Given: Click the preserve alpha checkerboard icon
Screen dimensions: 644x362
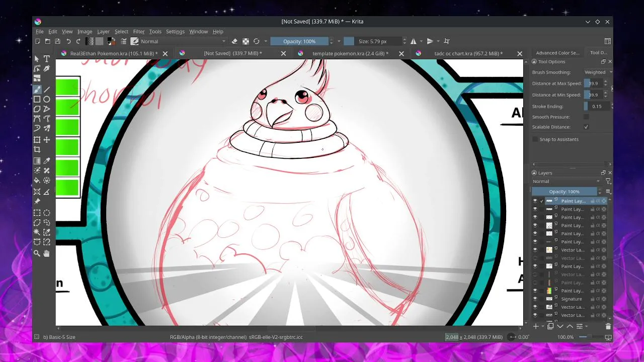Looking at the screenshot, I should click(246, 41).
